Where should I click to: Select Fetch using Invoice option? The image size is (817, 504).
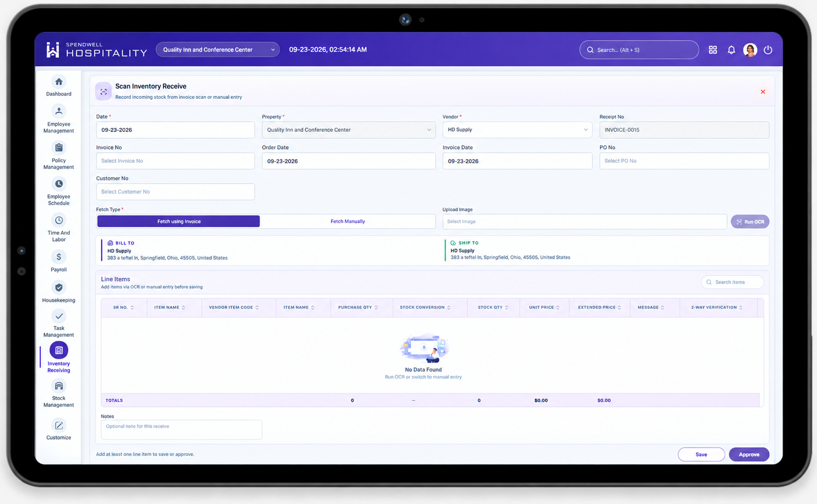coord(179,222)
